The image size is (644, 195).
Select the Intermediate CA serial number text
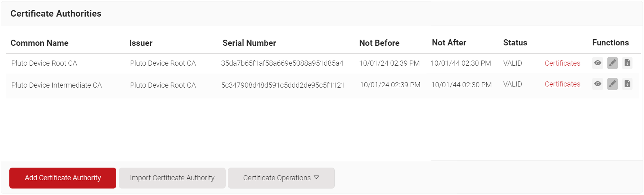[283, 85]
